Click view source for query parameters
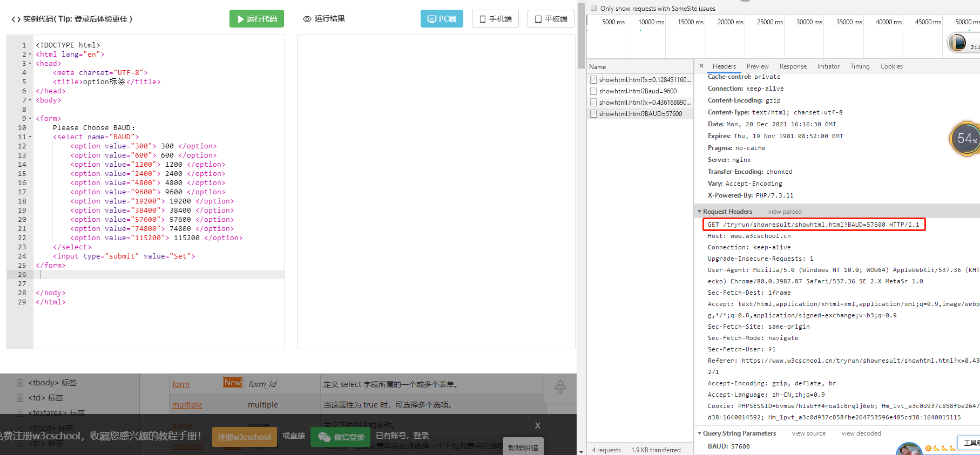This screenshot has width=980, height=455. pyautogui.click(x=808, y=433)
